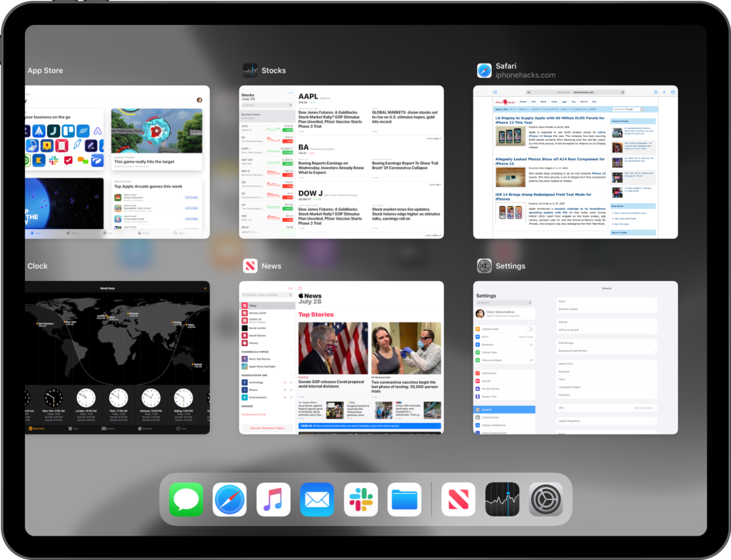The image size is (731, 560).
Task: Tap the Stocks icon in the dock
Action: click(502, 499)
